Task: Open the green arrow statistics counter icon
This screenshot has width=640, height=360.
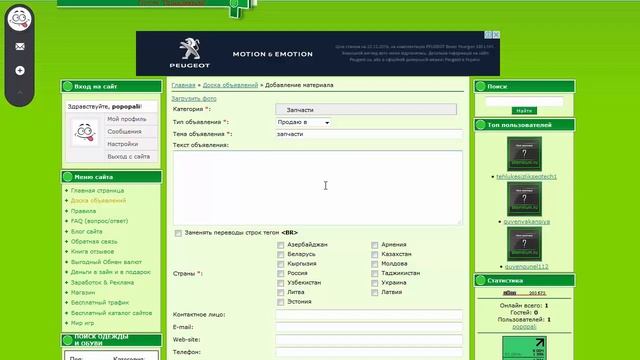Action: [x=524, y=348]
